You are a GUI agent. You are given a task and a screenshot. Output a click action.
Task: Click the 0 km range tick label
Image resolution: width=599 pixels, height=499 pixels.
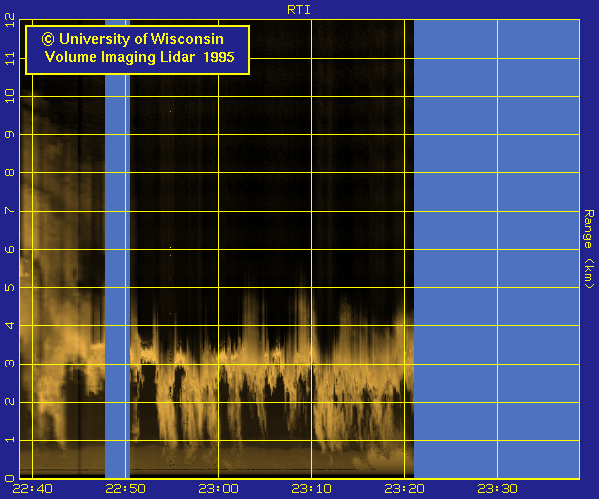[10, 478]
